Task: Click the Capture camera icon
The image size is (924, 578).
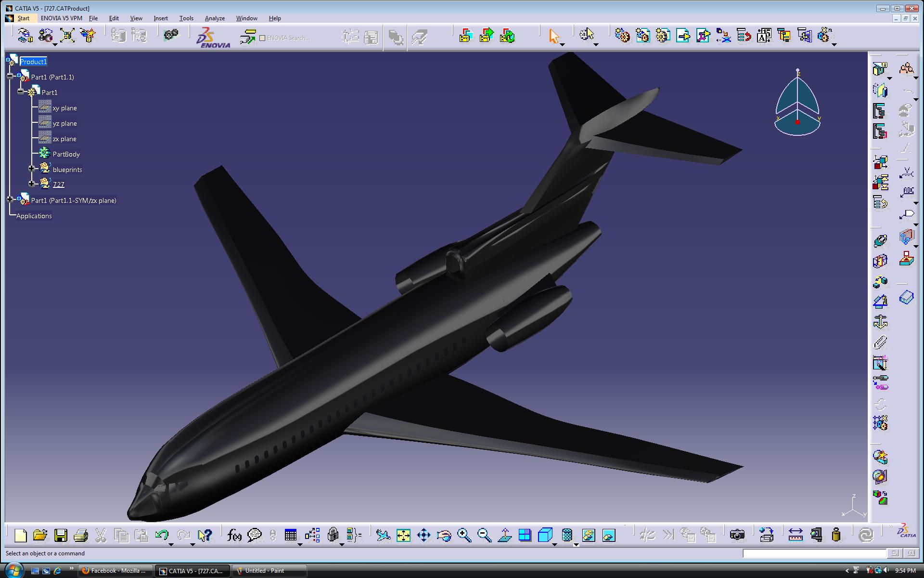Action: tap(737, 535)
